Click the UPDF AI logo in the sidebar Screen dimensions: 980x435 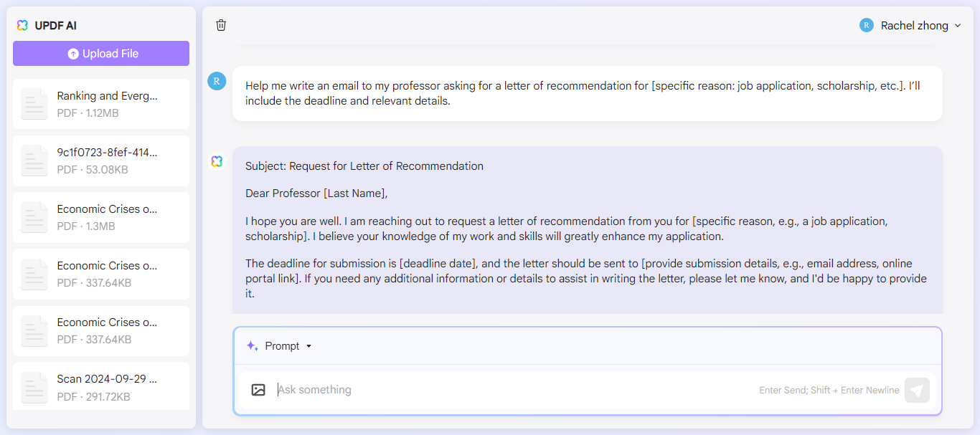pos(22,25)
